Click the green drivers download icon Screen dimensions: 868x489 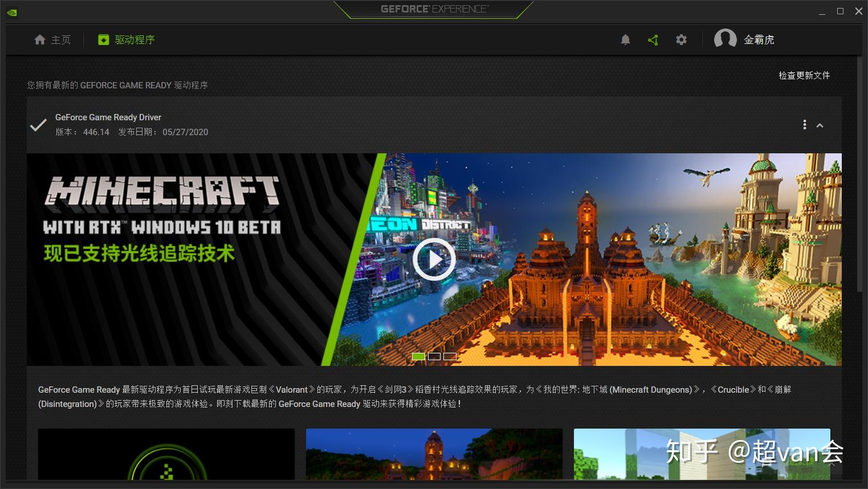tap(103, 40)
